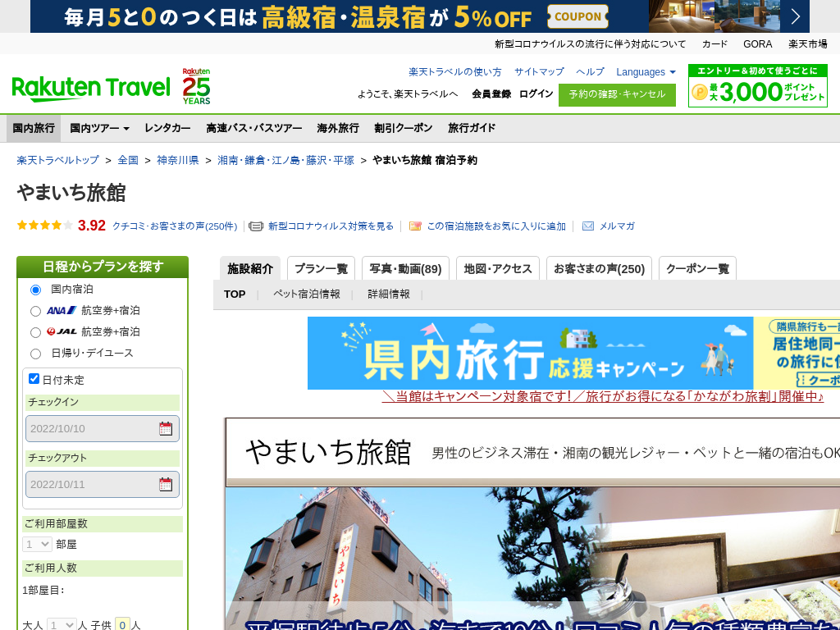Screen dimensions: 840x630
Task: Click the check-in date field 2022/10/10
Action: 103,428
